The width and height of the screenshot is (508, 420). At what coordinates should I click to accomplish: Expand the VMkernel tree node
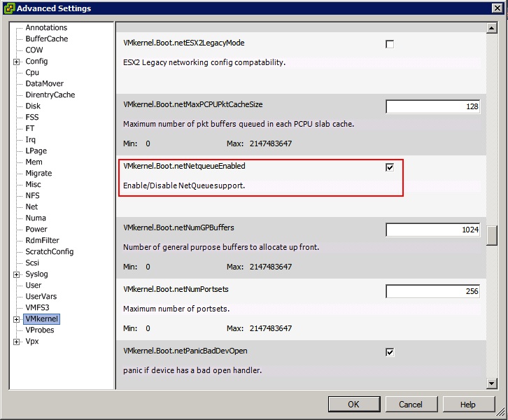pos(16,319)
